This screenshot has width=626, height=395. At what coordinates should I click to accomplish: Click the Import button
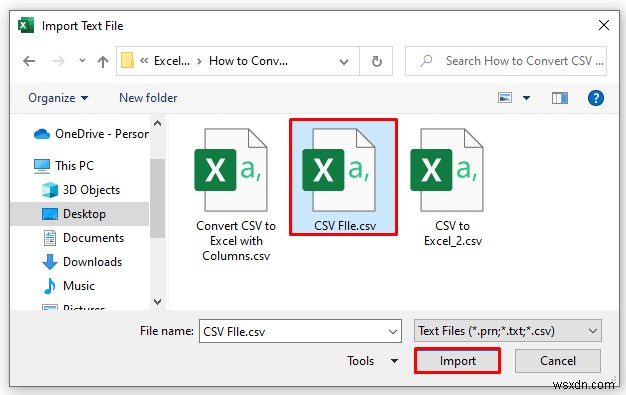(x=458, y=361)
